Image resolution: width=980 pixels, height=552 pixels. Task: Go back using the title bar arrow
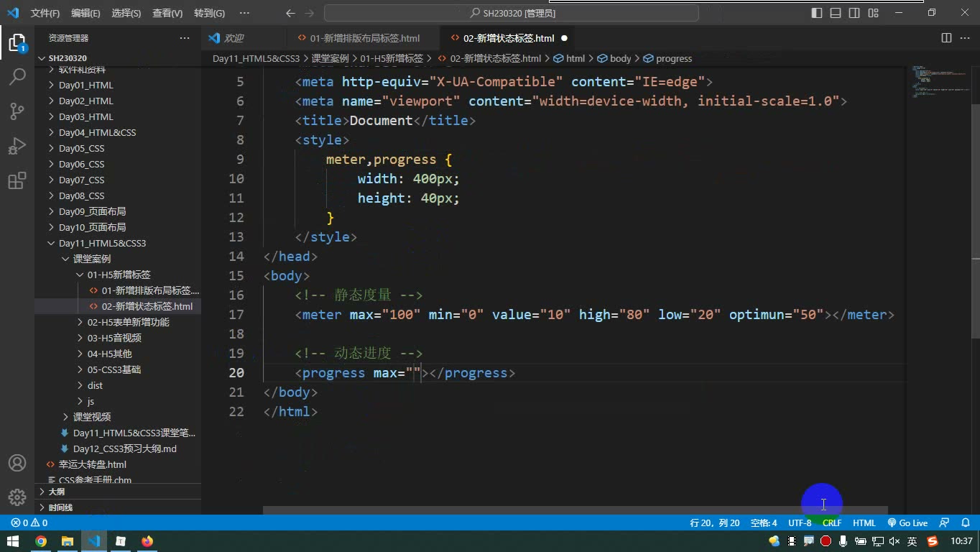pos(290,13)
